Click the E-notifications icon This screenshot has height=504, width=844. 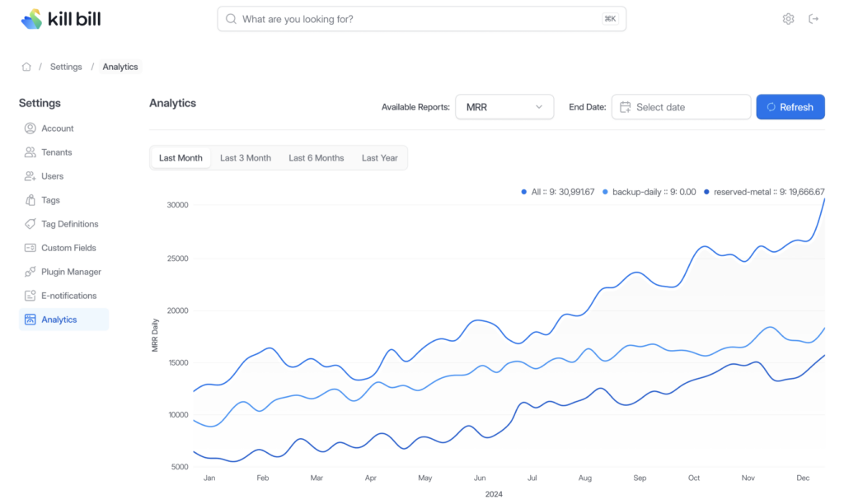click(x=29, y=296)
